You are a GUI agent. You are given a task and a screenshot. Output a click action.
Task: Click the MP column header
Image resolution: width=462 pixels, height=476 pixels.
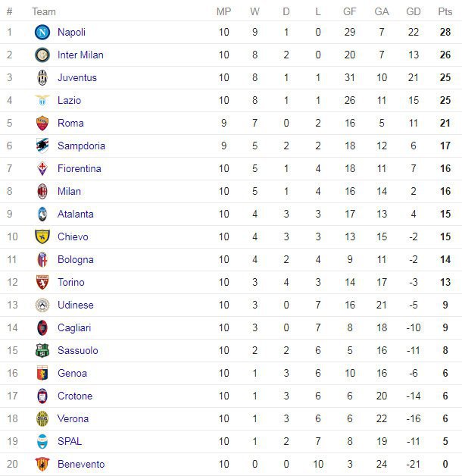tap(223, 11)
